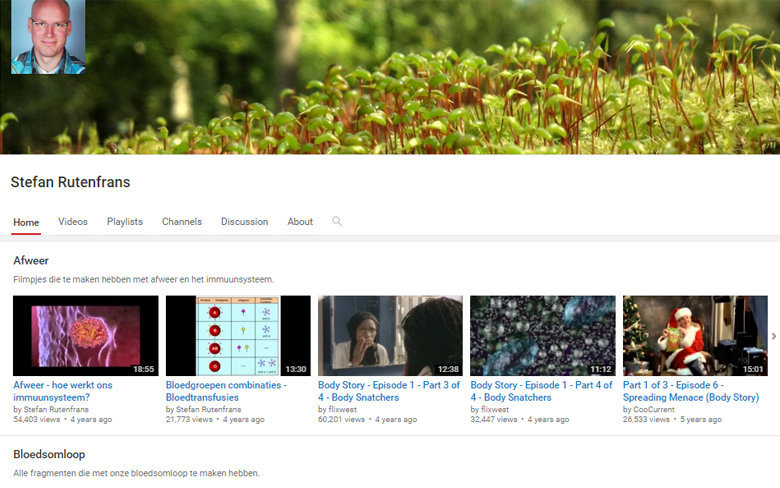Play the 11:12 Body Story thumbnail
This screenshot has width=780, height=488.
click(x=543, y=336)
